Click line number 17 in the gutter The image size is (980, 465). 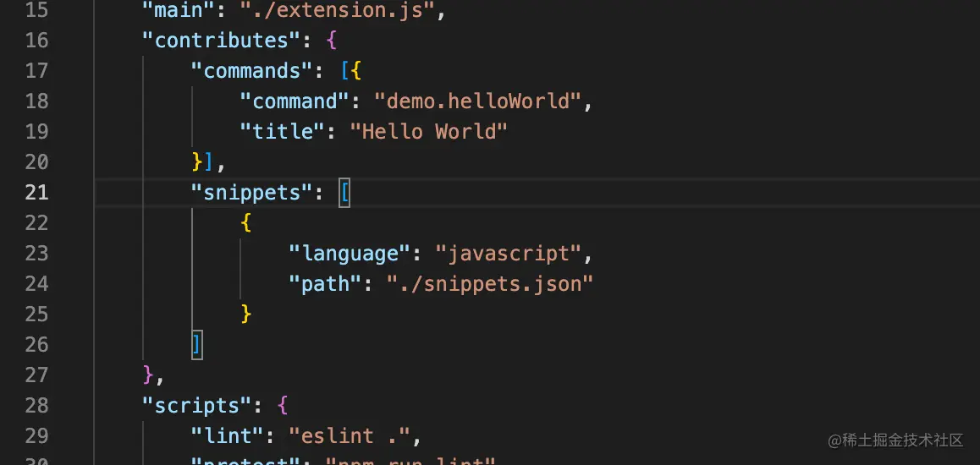(36, 70)
